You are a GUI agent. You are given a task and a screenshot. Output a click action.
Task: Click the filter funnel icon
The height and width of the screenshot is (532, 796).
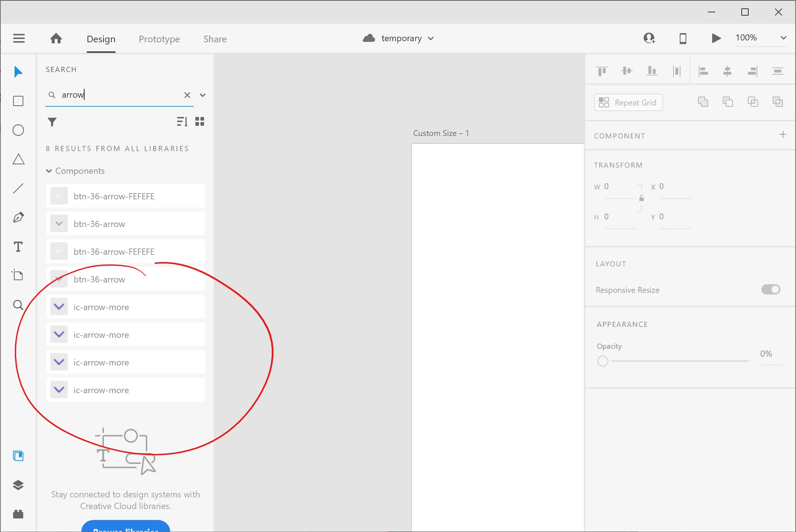point(52,122)
